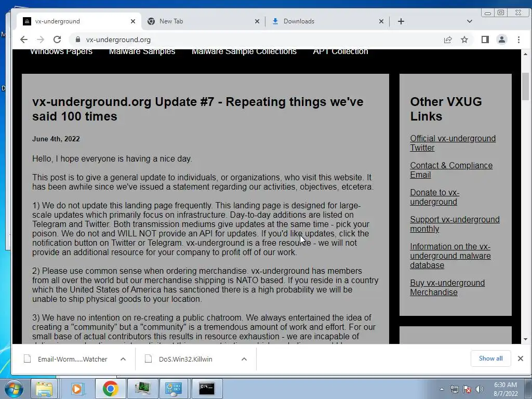
Task: Open the network tray icon
Action: click(x=454, y=389)
